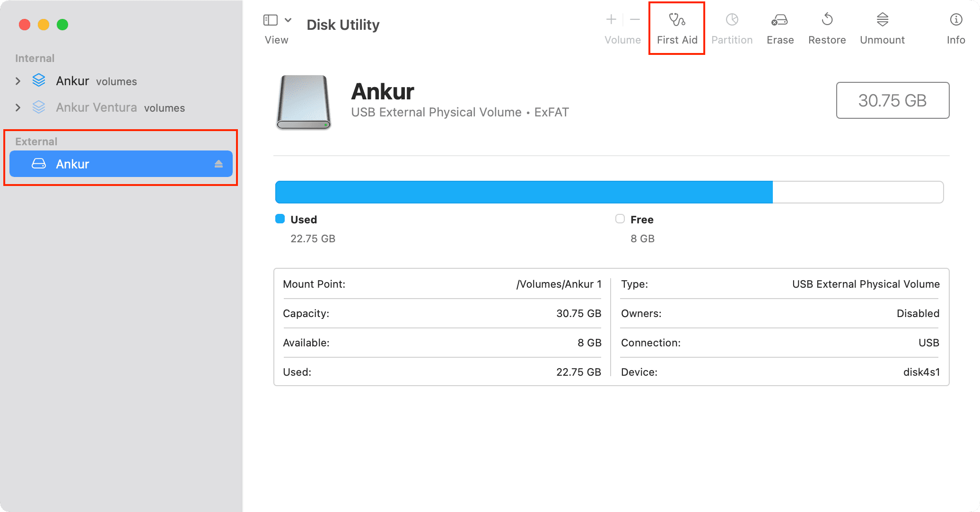Remove a volume with the minus button
This screenshot has width=980, height=512.
coord(635,19)
